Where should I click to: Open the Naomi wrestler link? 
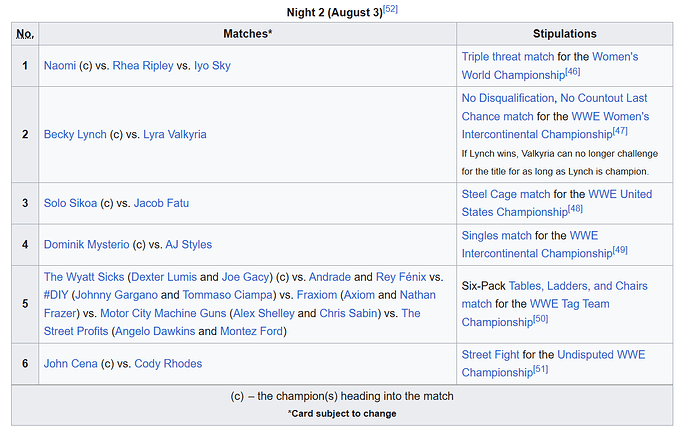click(x=60, y=66)
